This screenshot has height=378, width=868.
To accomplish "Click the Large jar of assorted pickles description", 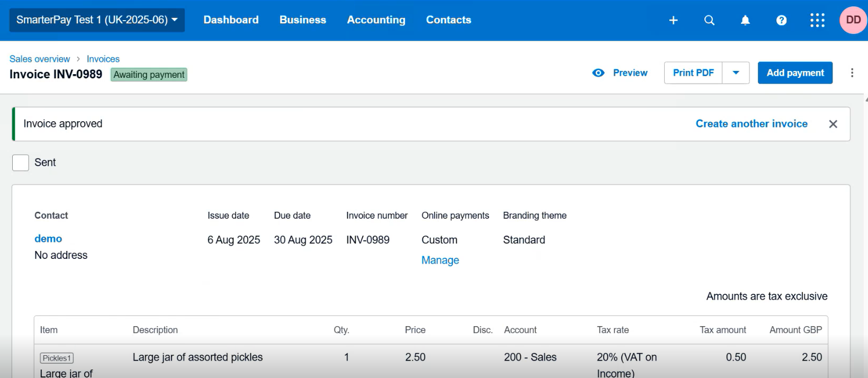I will click(x=198, y=357).
